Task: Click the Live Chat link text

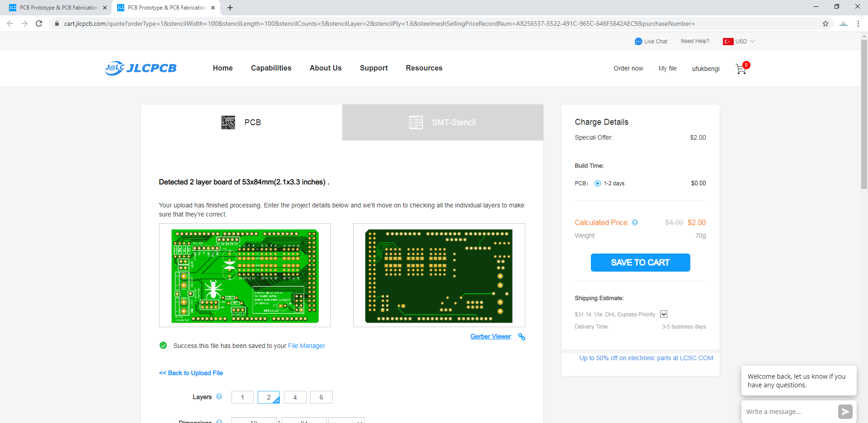Action: 656,42
